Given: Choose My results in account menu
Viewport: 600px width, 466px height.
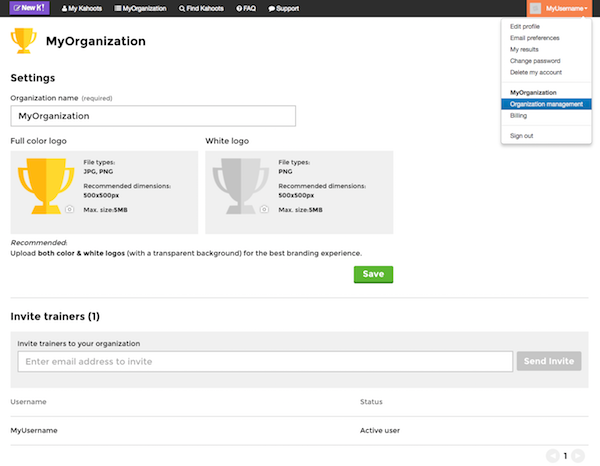Looking at the screenshot, I should (524, 49).
